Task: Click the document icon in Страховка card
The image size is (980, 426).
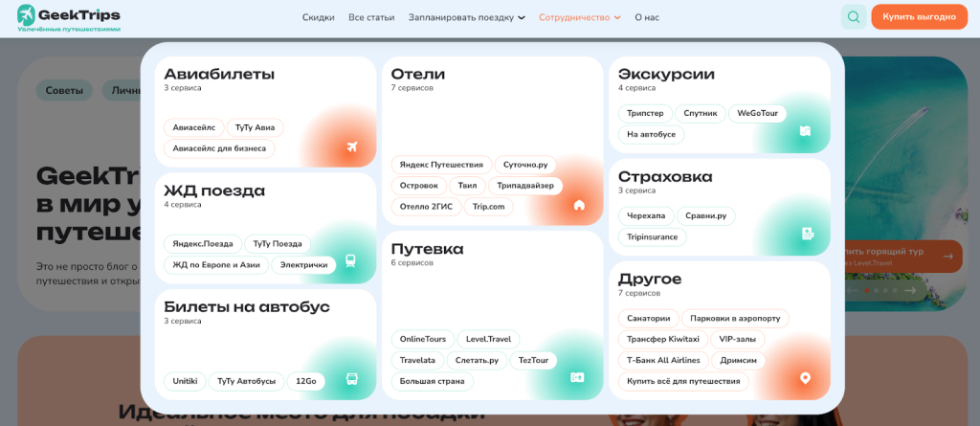Action: 807,234
